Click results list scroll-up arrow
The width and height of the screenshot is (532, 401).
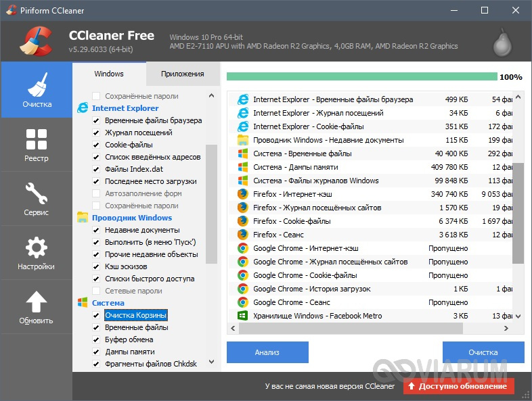[518, 97]
